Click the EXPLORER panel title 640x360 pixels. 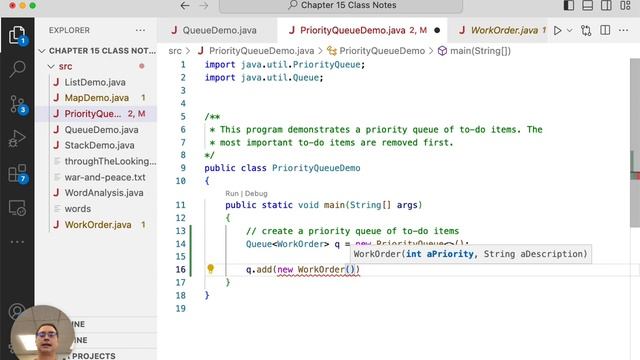pos(69,30)
